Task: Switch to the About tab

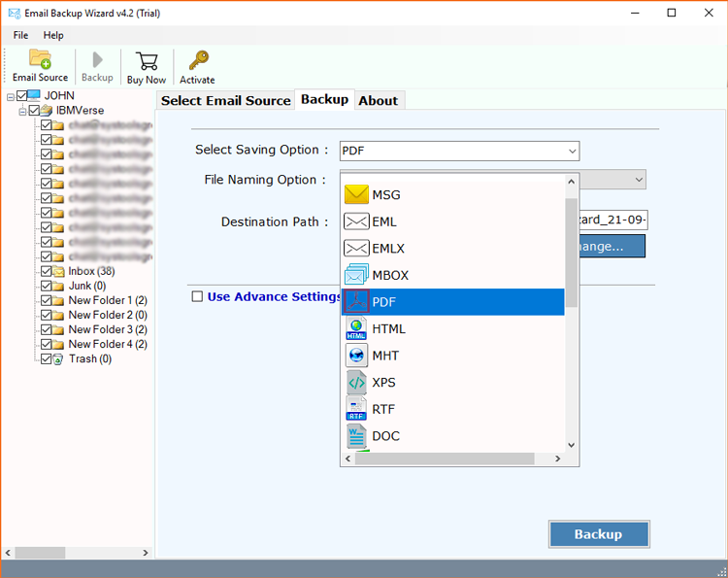Action: [379, 100]
